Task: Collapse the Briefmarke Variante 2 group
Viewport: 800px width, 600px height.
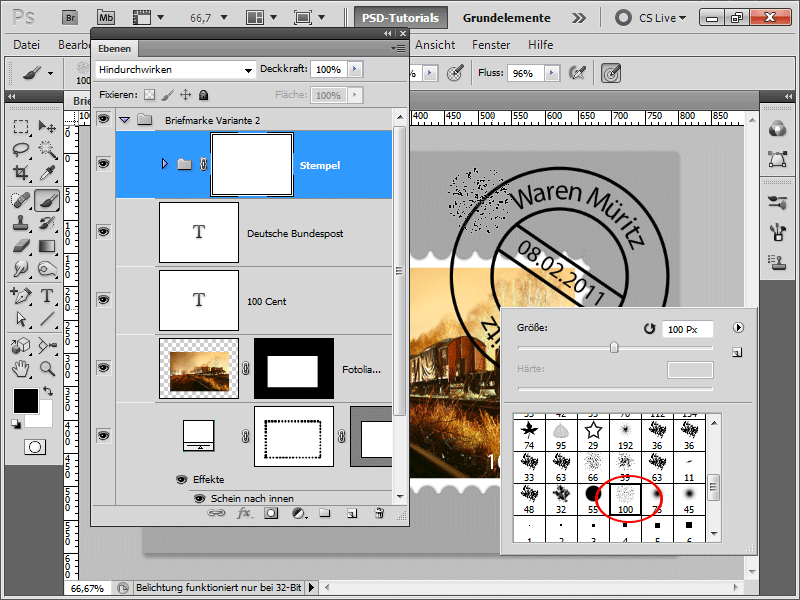Action: [124, 120]
